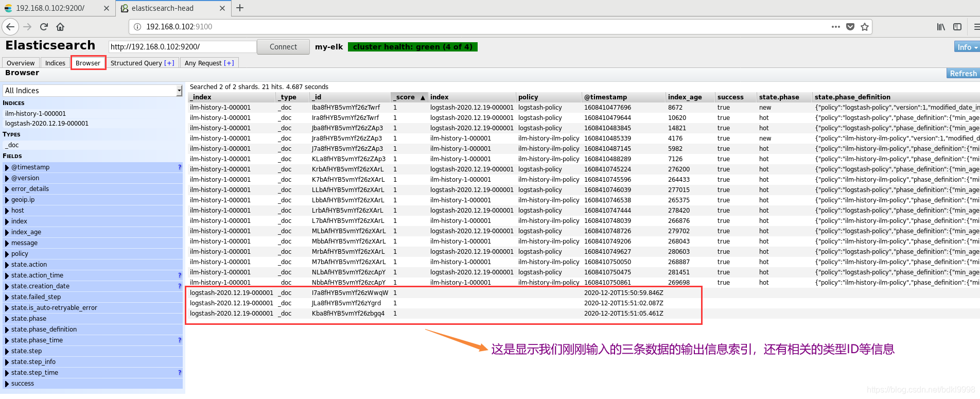Click the Refresh button

pos(963,73)
